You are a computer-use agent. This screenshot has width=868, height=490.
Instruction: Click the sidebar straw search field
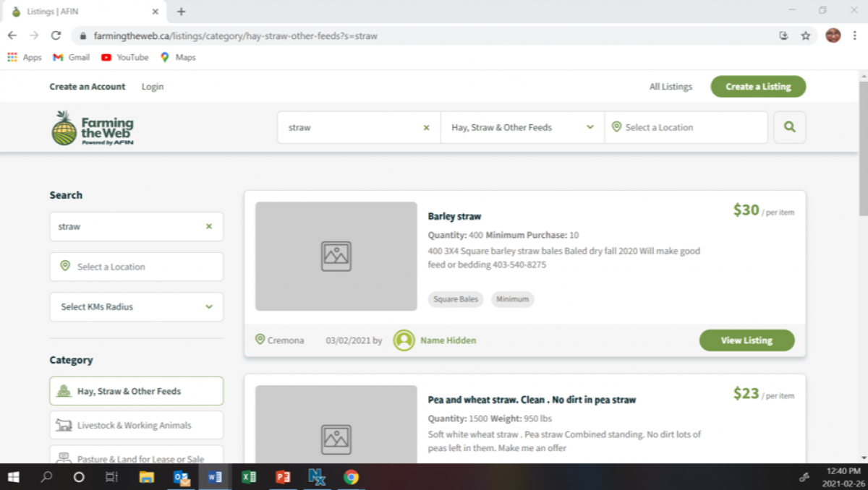click(137, 226)
